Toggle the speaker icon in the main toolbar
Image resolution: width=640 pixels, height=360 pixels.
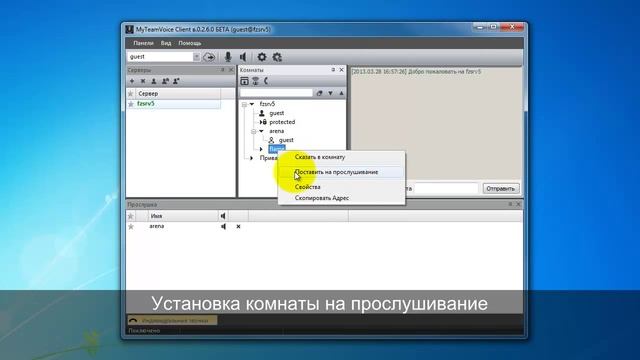(x=243, y=57)
